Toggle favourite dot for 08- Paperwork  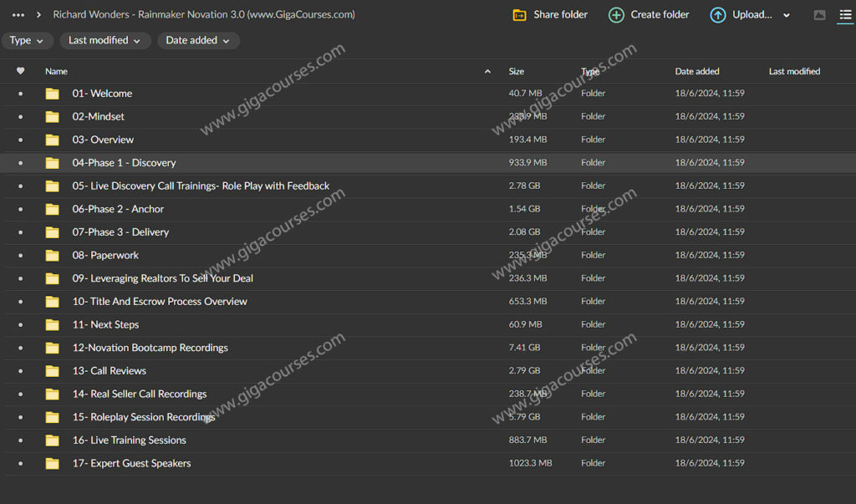(x=20, y=256)
